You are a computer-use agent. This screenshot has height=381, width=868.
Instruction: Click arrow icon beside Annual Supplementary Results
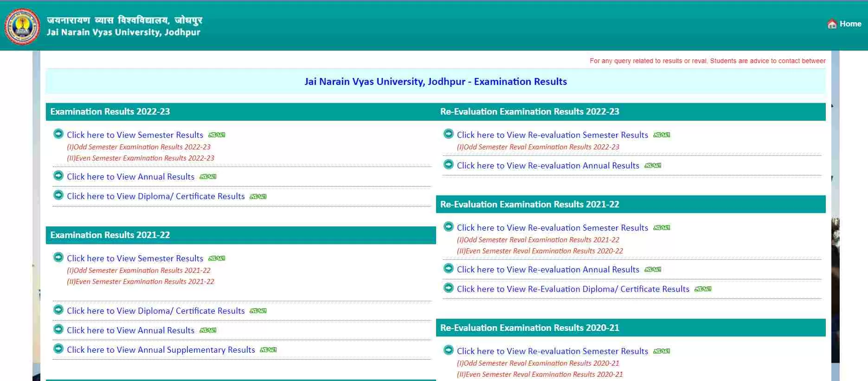point(58,349)
